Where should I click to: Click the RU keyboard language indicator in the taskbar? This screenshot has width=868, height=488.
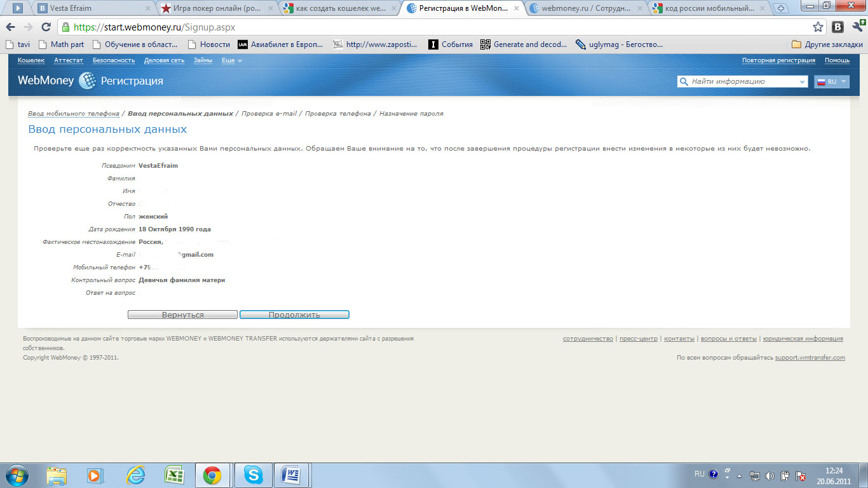click(x=699, y=474)
